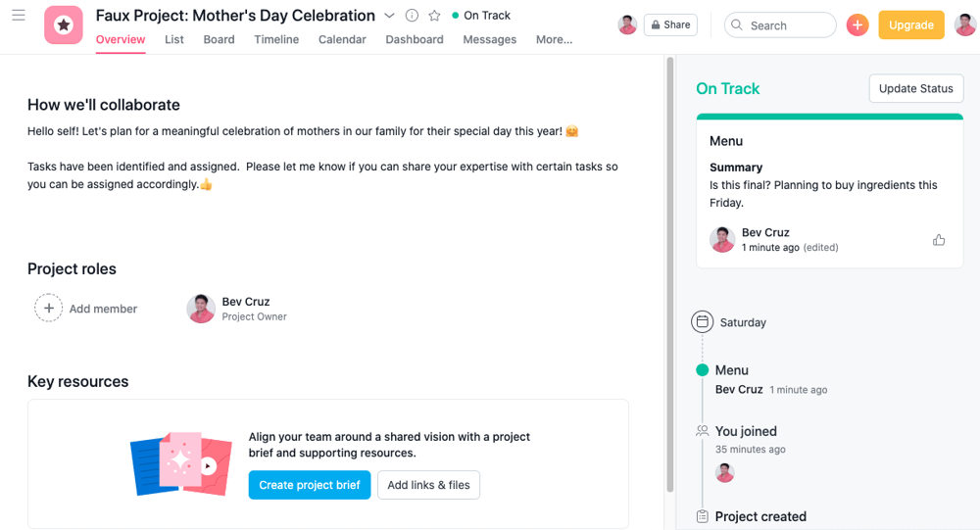980x530 pixels.
Task: Click into the Search field
Action: 780,25
